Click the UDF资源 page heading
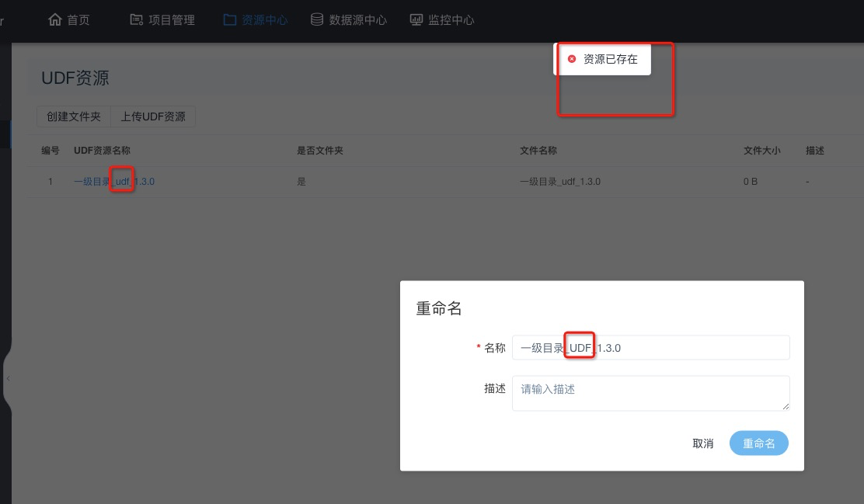Image resolution: width=864 pixels, height=504 pixels. point(75,78)
